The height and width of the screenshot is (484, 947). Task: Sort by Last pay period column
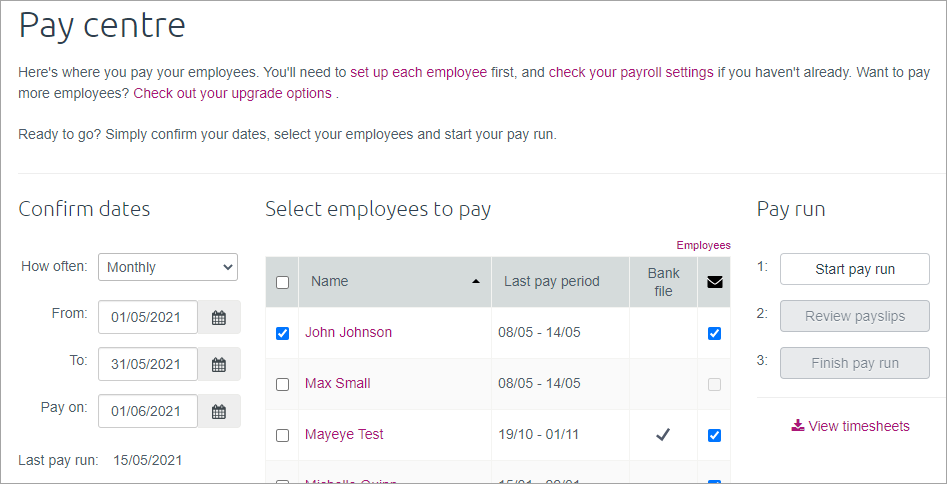click(551, 282)
